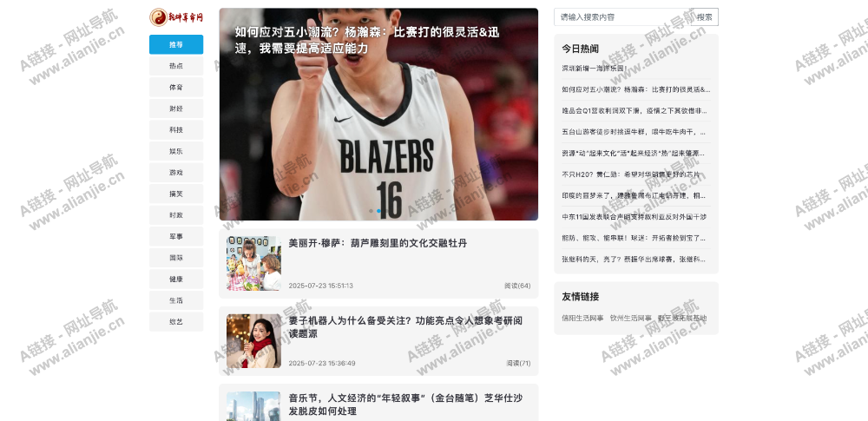Click the 友情链接 heading
The height and width of the screenshot is (421, 868).
pyautogui.click(x=580, y=297)
